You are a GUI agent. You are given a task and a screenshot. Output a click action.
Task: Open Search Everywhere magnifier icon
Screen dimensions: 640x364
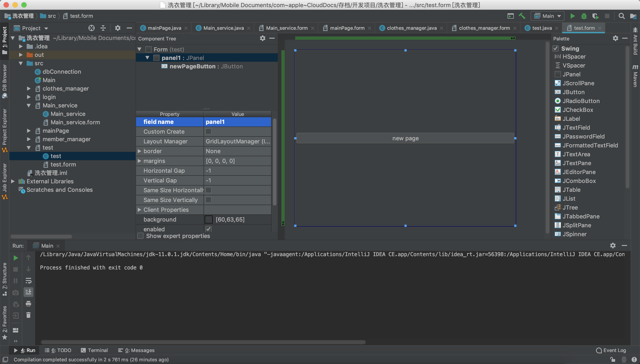click(x=622, y=16)
